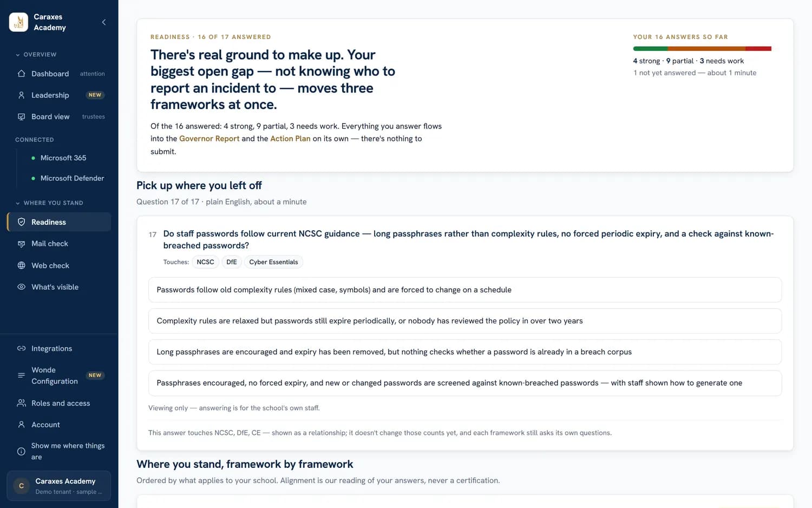Select answer about passwords still expiring periodically
This screenshot has width=812, height=508.
465,321
